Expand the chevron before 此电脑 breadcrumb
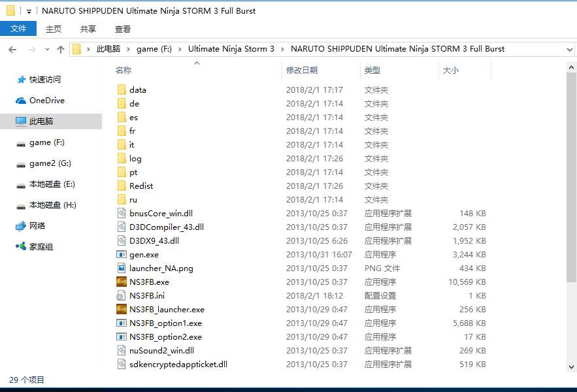Image resolution: width=577 pixels, height=392 pixels. click(88, 49)
